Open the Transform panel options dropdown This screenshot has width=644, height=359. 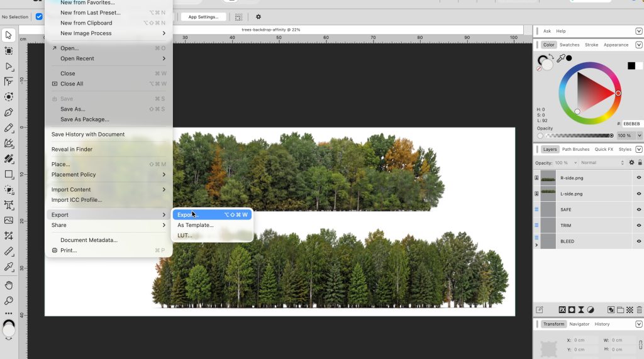point(639,324)
